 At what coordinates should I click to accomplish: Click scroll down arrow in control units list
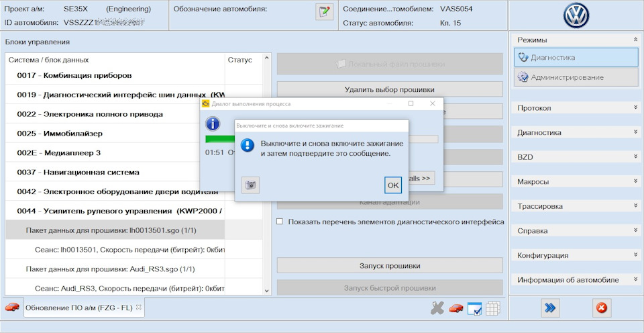tap(267, 291)
